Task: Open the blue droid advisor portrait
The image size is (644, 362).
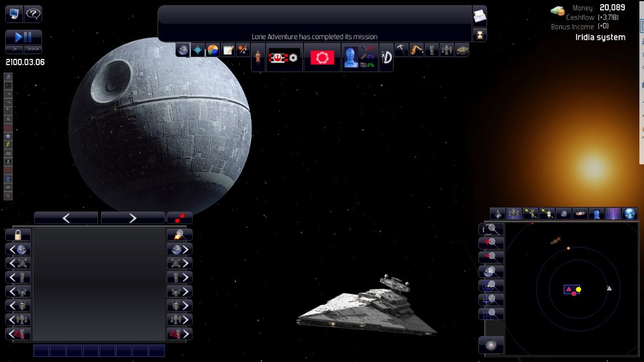Action: click(360, 58)
